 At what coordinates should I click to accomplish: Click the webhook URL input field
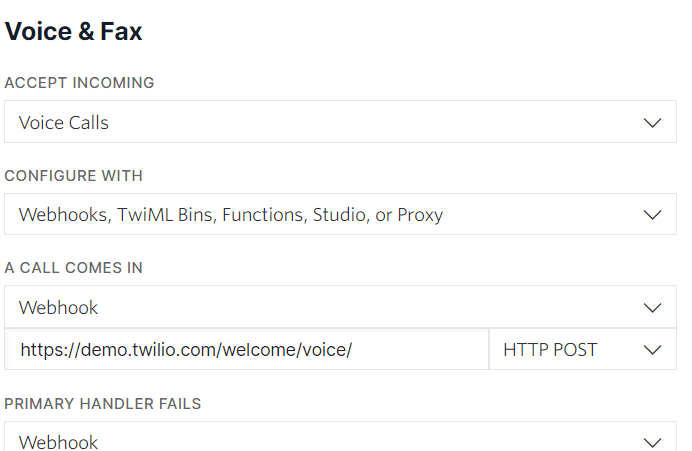click(420, 350)
